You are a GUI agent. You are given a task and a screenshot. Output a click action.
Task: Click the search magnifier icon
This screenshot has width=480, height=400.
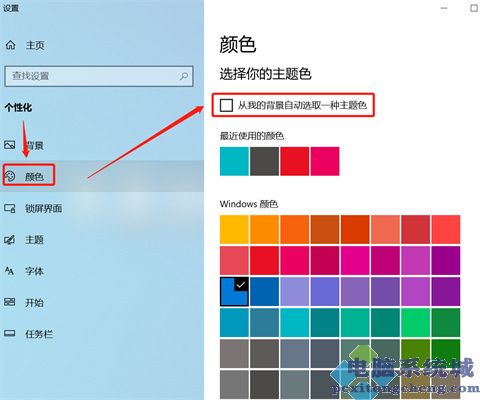[183, 76]
